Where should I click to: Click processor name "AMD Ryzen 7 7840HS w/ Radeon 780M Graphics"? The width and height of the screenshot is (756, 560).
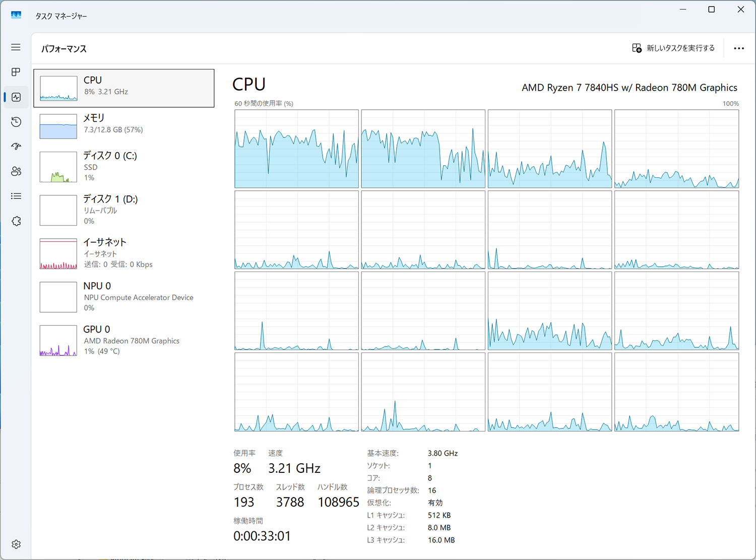(x=629, y=88)
